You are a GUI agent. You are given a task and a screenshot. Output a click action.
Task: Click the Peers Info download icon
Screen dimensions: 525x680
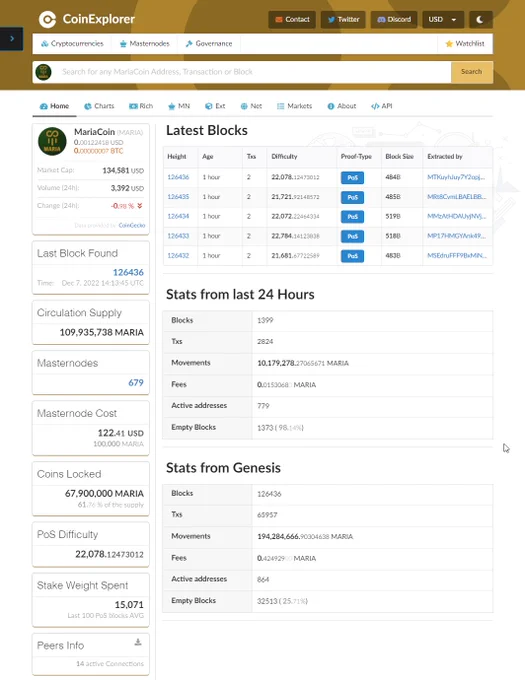click(x=138, y=642)
